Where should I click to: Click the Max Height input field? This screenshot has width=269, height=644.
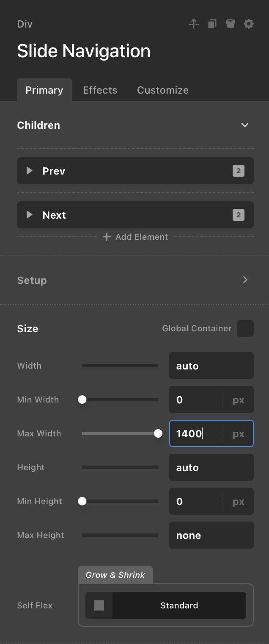211,535
